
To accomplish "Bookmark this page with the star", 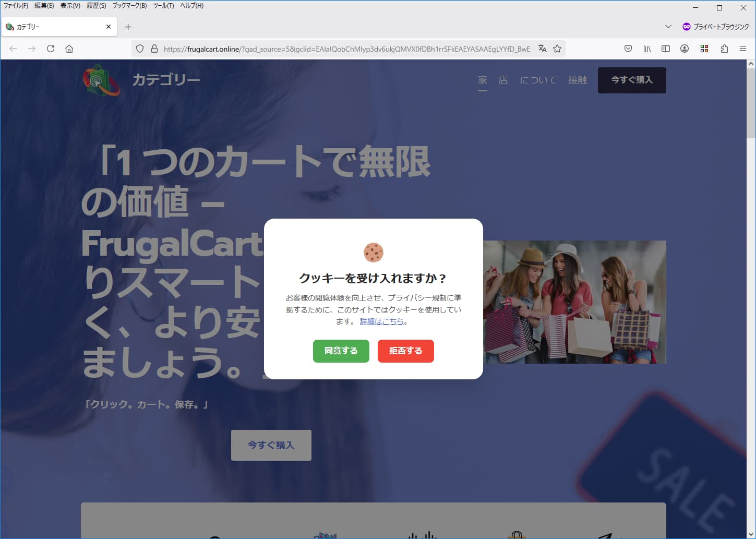I will 557,49.
